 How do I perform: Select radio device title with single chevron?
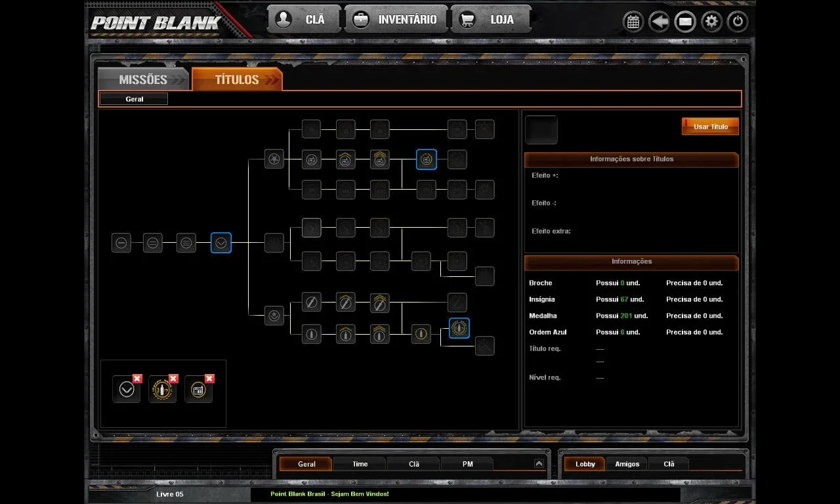[x=346, y=159]
